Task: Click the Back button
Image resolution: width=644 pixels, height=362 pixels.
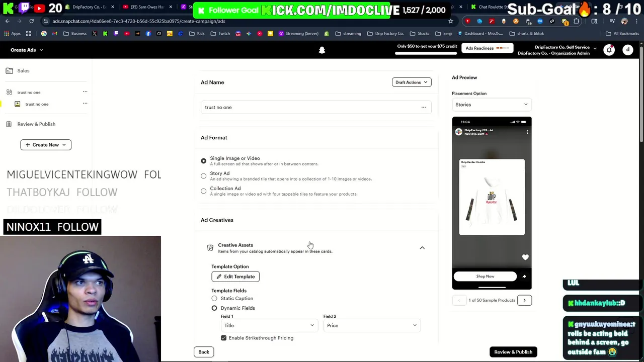Action: pyautogui.click(x=204, y=352)
